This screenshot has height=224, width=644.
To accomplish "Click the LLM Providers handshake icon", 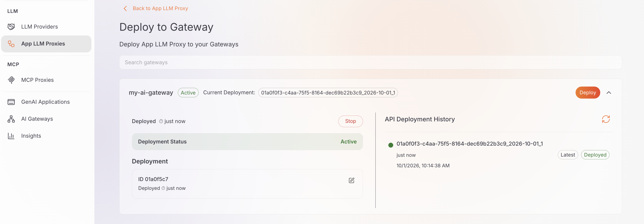I will pyautogui.click(x=11, y=27).
